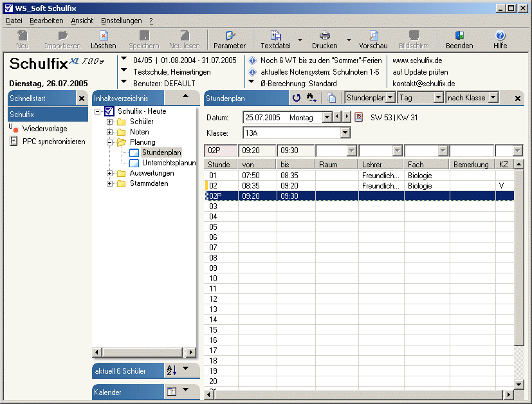Open the ? help menu

pyautogui.click(x=151, y=21)
